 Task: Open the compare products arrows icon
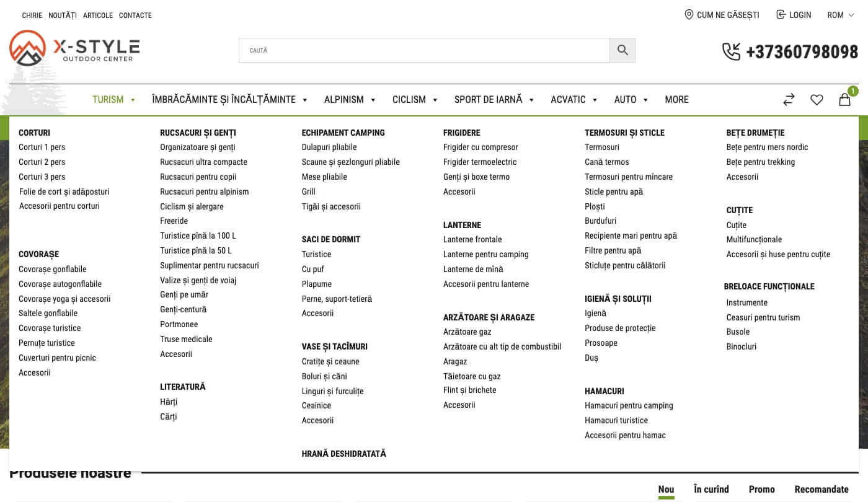[x=789, y=99]
